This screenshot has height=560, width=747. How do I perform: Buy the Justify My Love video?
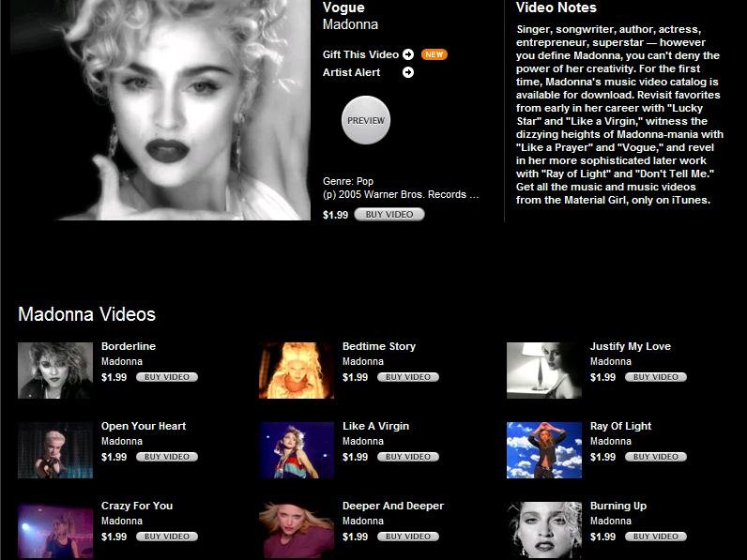click(x=656, y=377)
